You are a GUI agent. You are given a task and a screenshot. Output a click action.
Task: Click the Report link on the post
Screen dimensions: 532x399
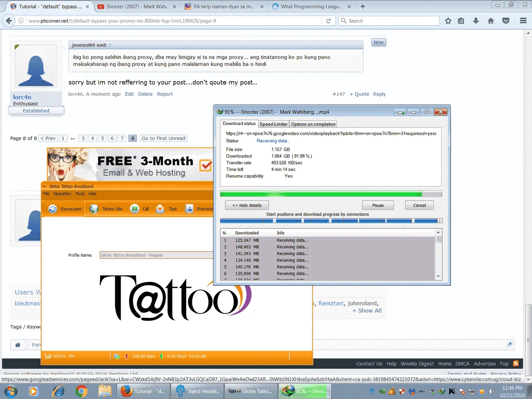(x=165, y=94)
